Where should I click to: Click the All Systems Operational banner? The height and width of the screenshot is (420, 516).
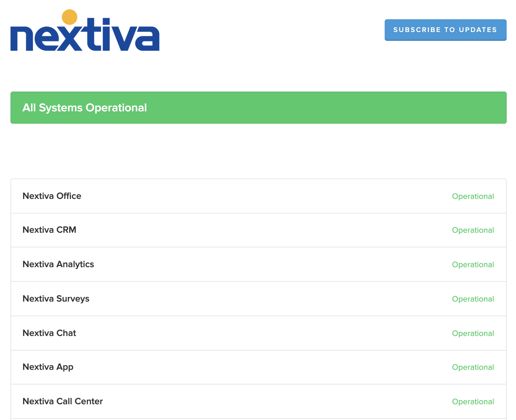[258, 108]
